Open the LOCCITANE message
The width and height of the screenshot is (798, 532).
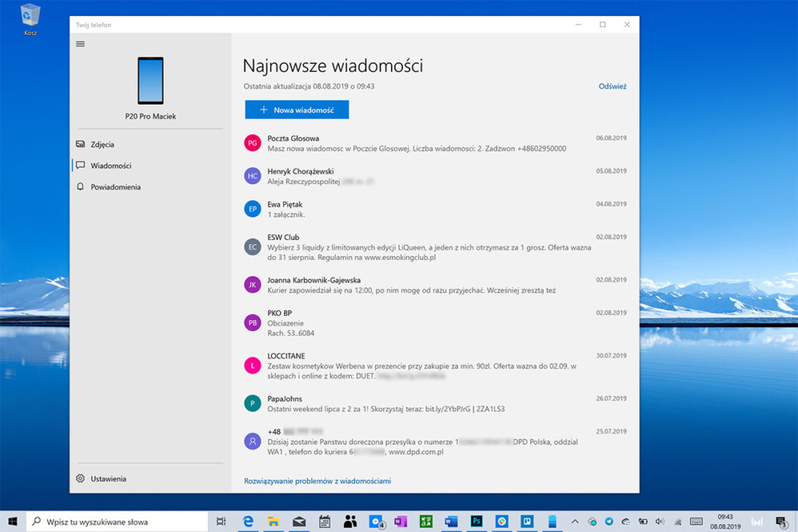pos(435,365)
